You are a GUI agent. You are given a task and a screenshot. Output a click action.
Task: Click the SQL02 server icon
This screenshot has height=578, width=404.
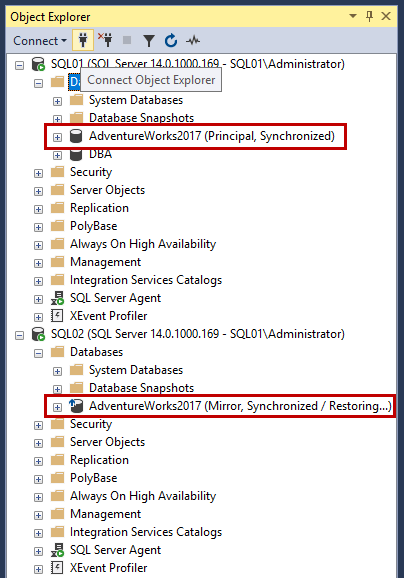click(38, 334)
